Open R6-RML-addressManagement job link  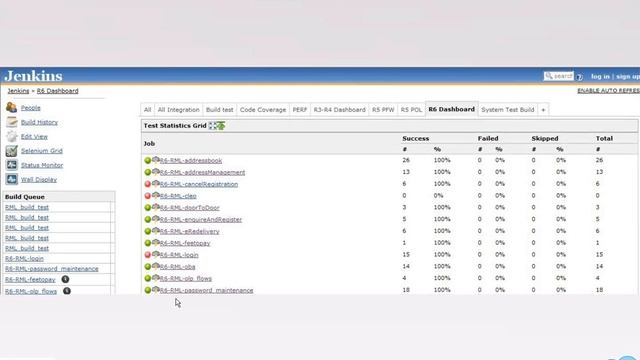pyautogui.click(x=202, y=172)
